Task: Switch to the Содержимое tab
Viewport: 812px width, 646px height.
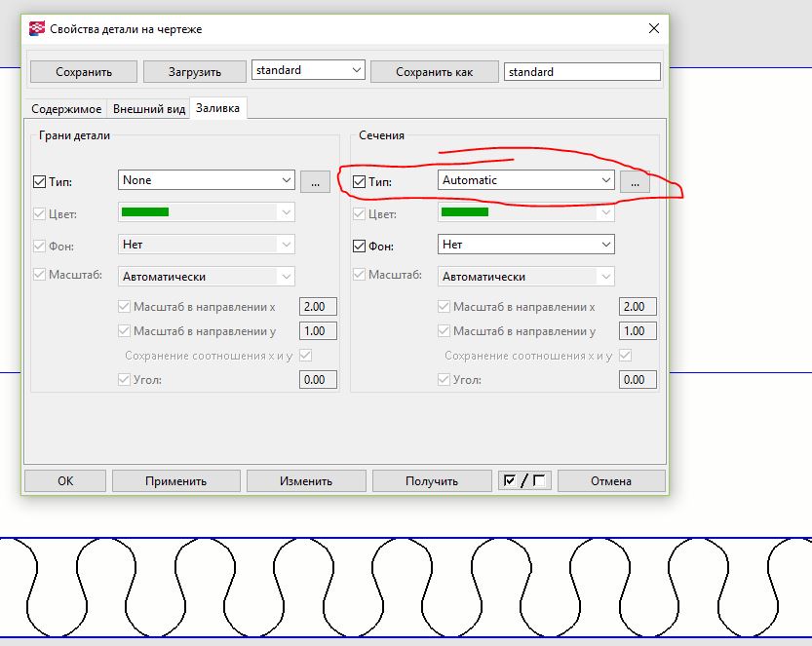Action: pyautogui.click(x=66, y=109)
